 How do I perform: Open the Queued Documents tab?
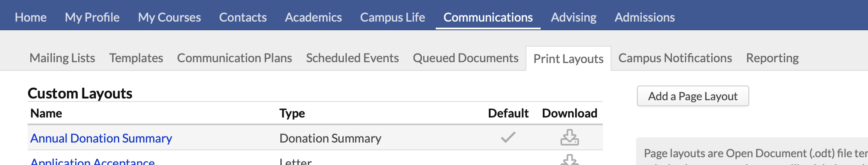click(466, 58)
